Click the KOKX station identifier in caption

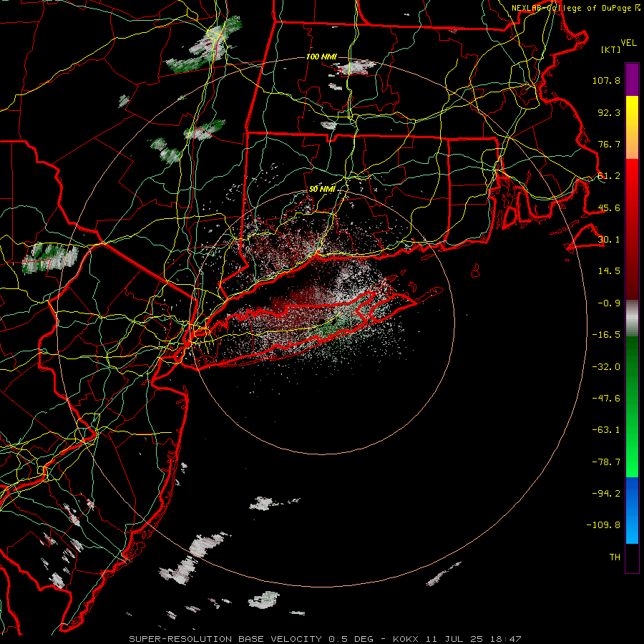[406, 639]
